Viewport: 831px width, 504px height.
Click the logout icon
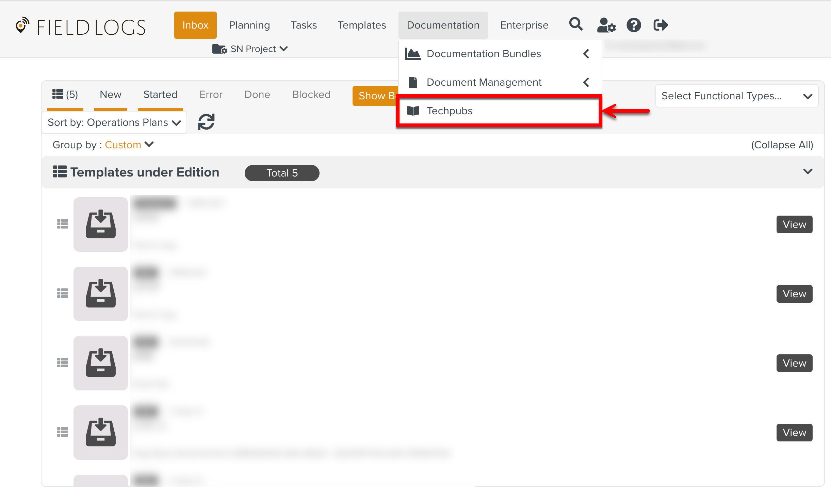coord(661,25)
